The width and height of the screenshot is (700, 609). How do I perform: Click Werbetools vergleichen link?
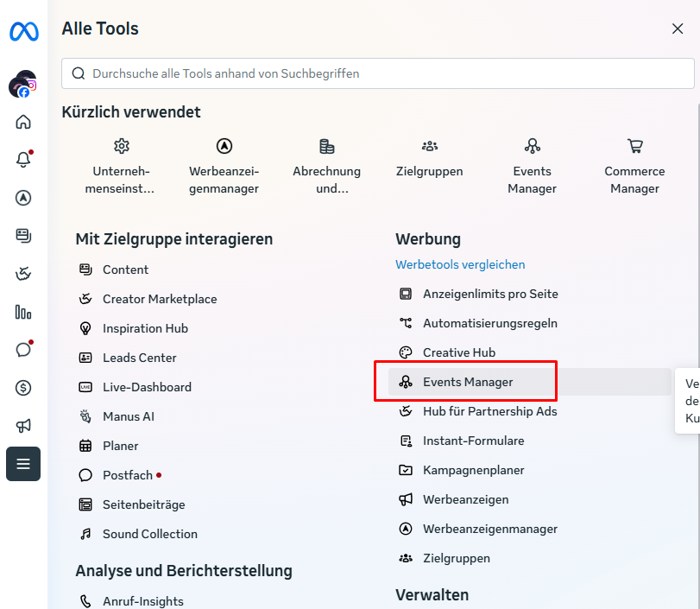pos(460,264)
